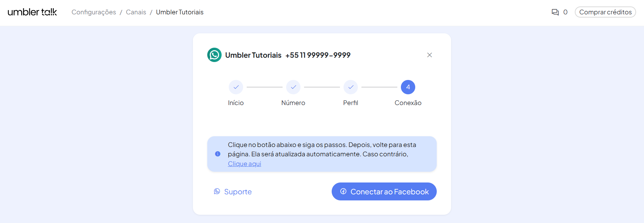Click the umbler talk logo

tap(32, 12)
